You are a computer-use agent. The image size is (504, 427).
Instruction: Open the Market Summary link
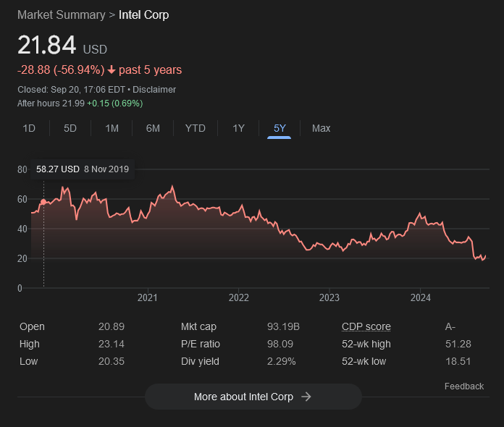coord(62,14)
